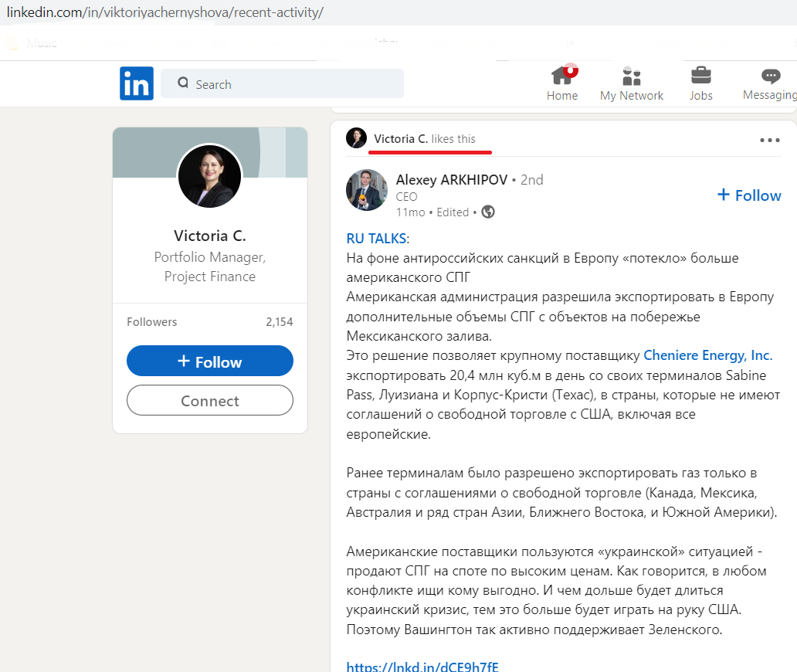Click 'Victoria C.' in the likes this line
797x672 pixels.
point(401,139)
